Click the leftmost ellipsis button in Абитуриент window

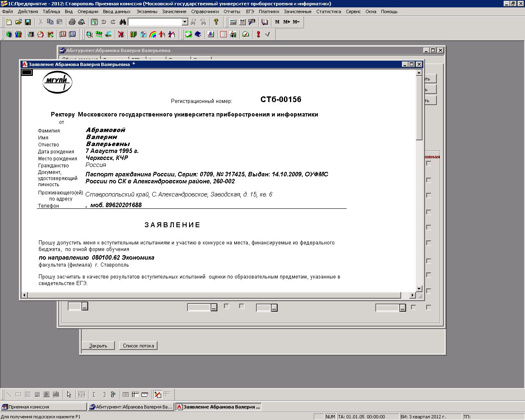pos(84,306)
